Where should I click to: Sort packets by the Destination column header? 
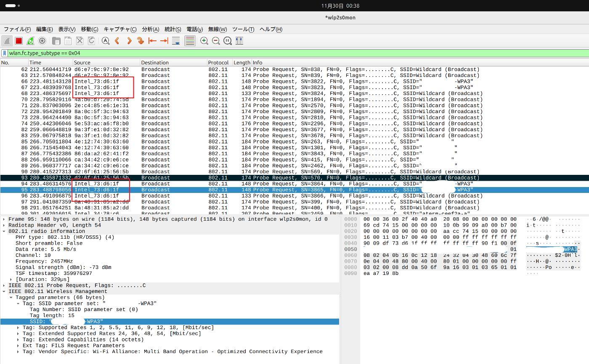173,63
